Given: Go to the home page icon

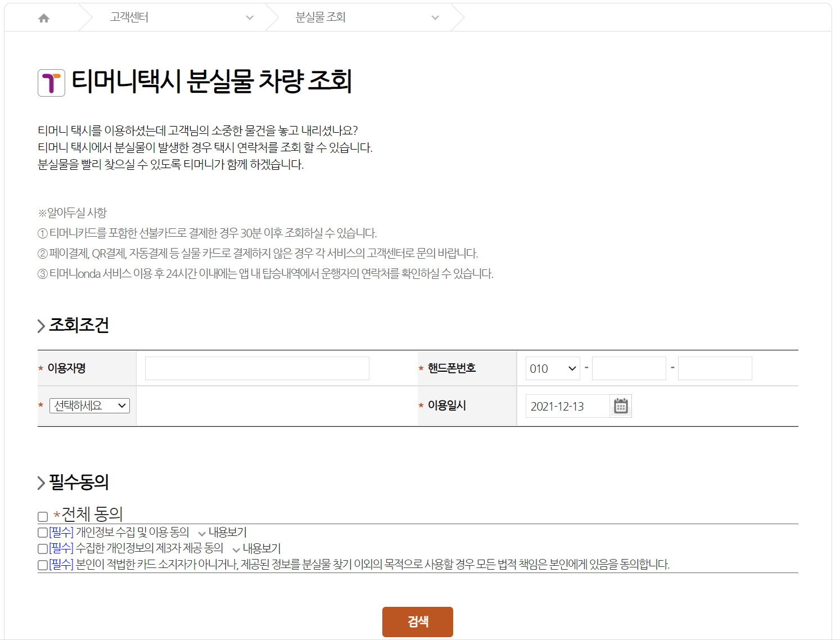Looking at the screenshot, I should (x=44, y=18).
